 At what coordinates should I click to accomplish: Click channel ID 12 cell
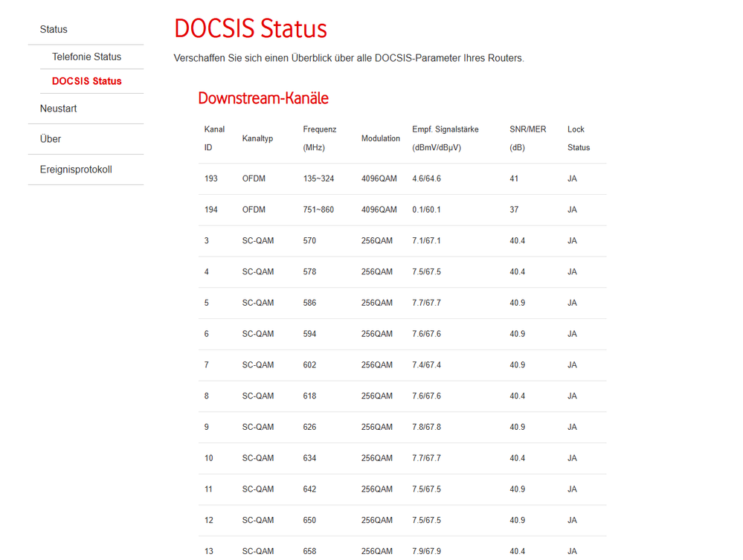(x=208, y=520)
